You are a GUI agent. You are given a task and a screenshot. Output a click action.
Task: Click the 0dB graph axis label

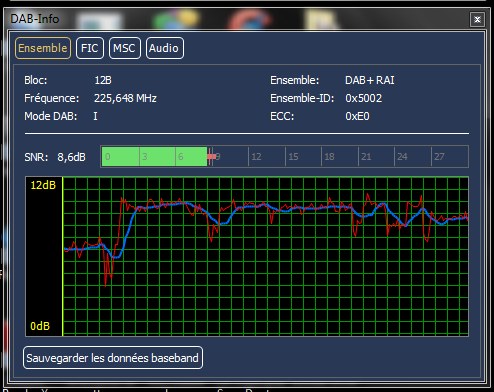[x=40, y=326]
